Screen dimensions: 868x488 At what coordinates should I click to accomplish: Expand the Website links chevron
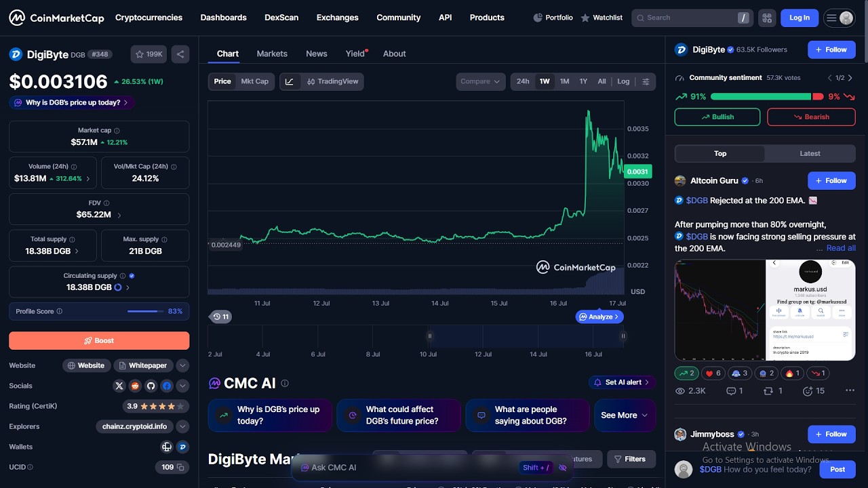pos(182,365)
